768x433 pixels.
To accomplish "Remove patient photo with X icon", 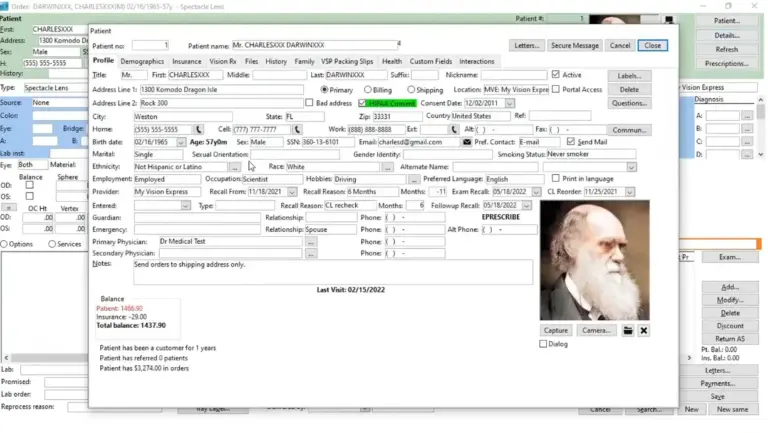I will click(x=644, y=331).
